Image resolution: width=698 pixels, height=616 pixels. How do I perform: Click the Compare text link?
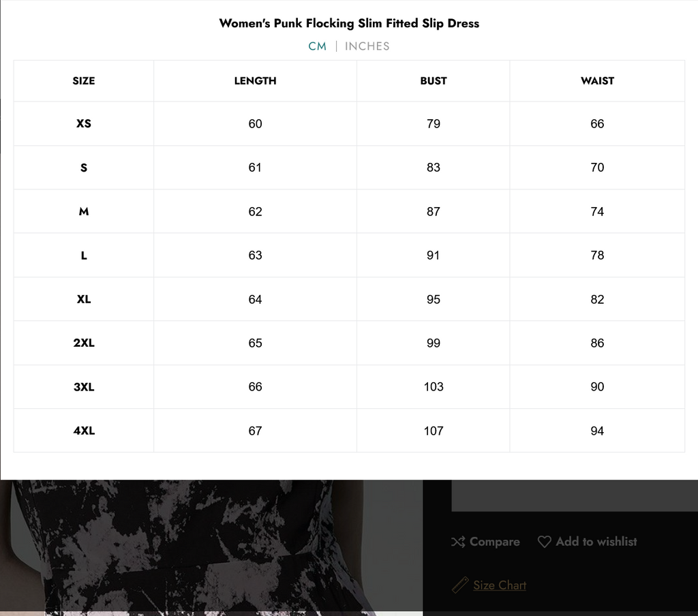(x=494, y=542)
